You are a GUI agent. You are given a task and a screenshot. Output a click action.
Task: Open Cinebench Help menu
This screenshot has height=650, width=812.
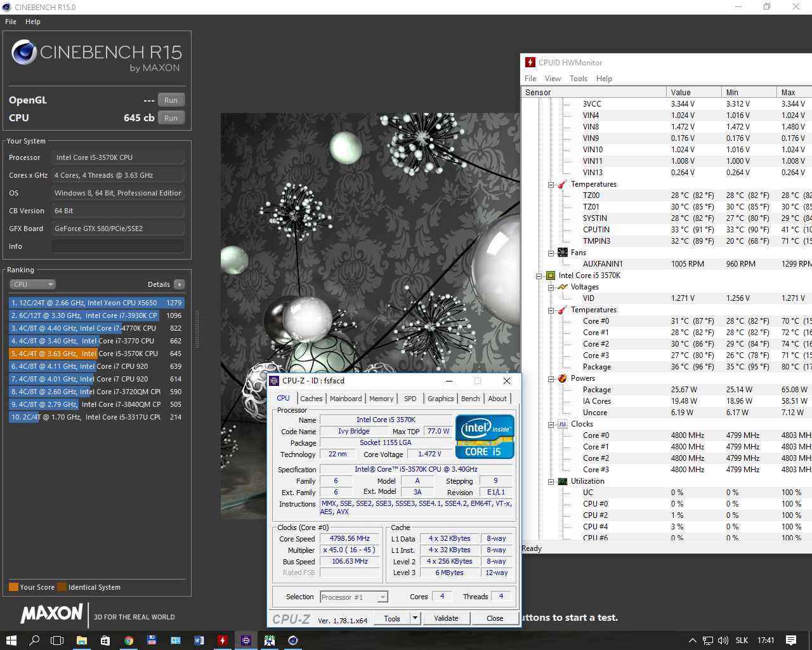click(33, 22)
